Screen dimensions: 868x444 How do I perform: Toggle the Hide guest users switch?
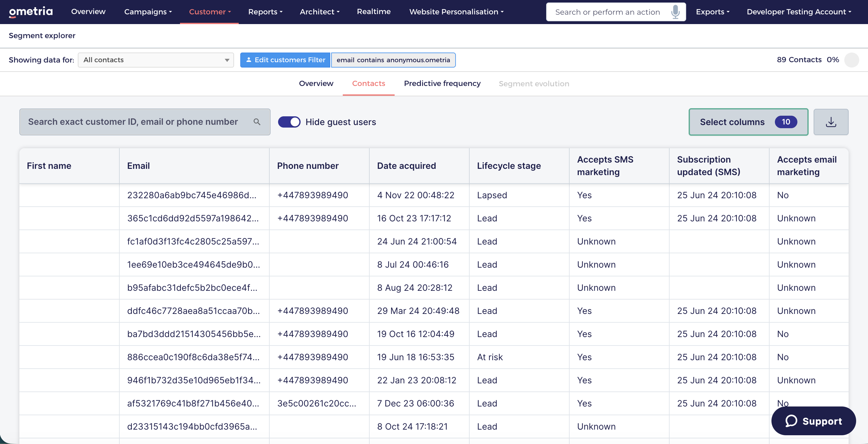289,122
